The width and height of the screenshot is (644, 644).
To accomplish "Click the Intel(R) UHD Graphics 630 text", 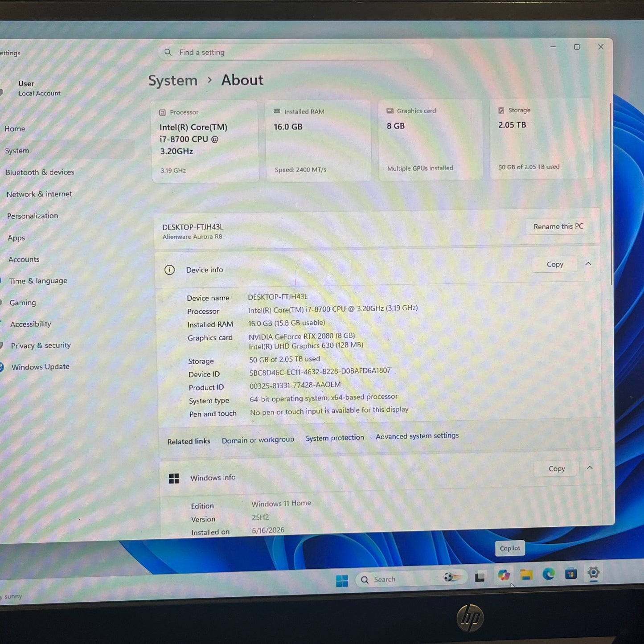I will tap(306, 346).
